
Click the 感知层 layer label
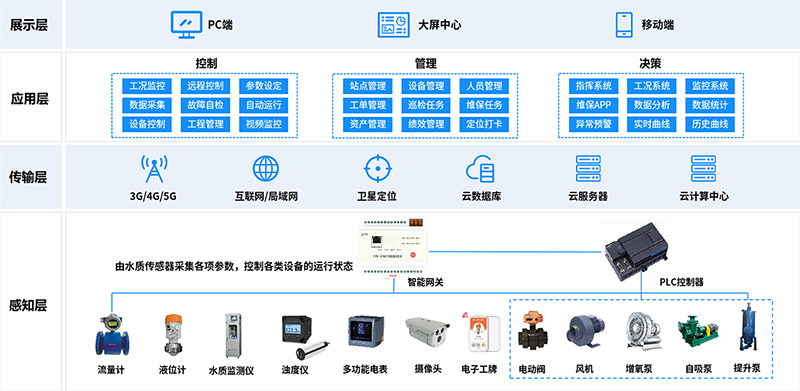point(29,306)
